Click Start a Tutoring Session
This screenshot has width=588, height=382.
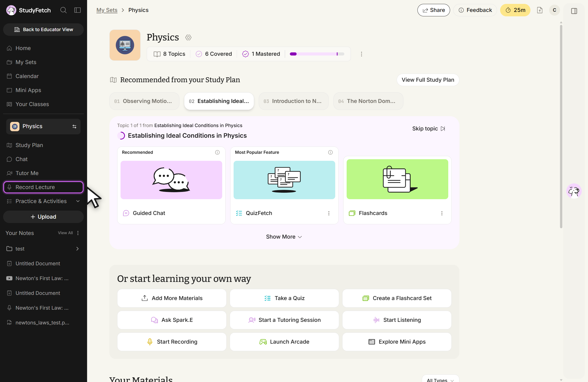(x=284, y=320)
